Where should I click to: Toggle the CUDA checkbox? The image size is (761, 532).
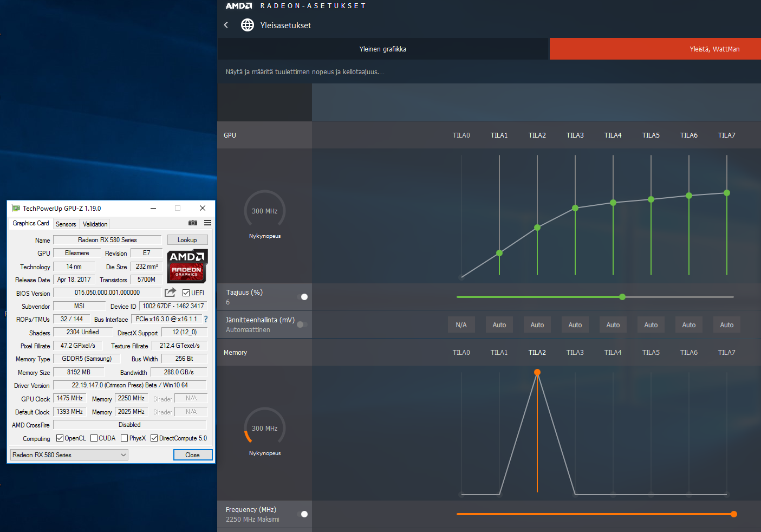(x=94, y=438)
